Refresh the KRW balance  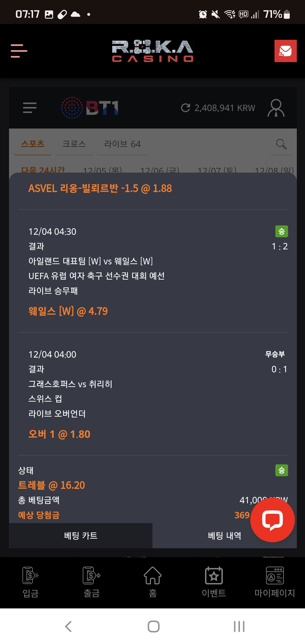click(186, 108)
